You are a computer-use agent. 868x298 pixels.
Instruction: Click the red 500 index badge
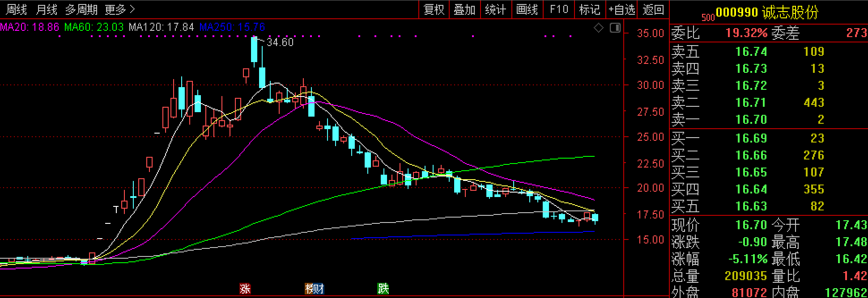(708, 17)
